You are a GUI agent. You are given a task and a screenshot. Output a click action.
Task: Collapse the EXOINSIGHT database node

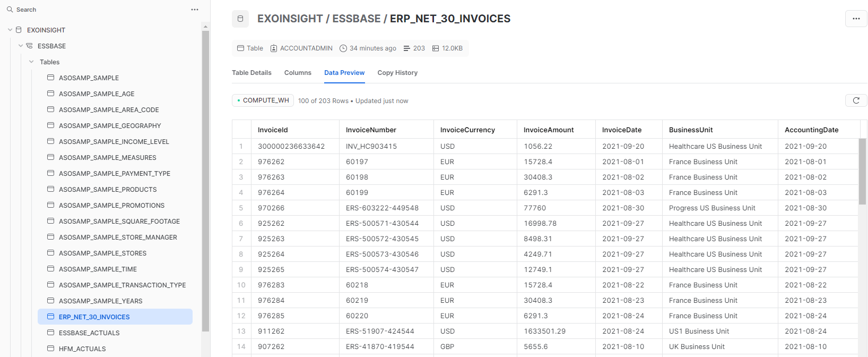[x=10, y=30]
